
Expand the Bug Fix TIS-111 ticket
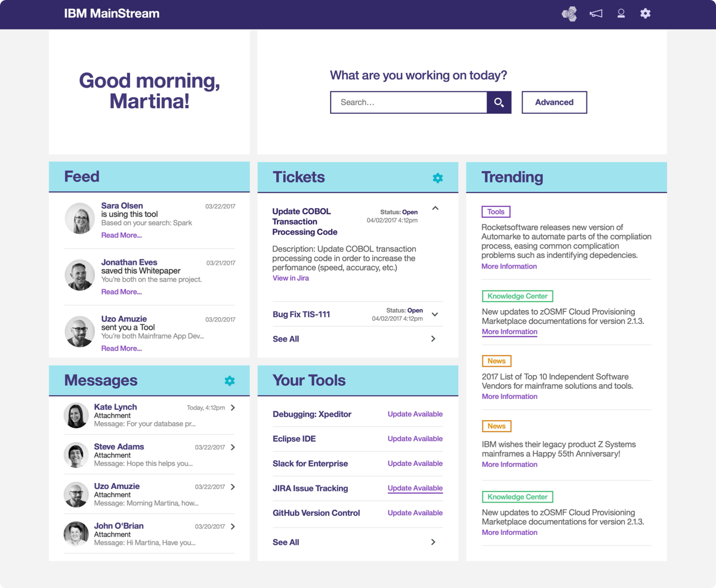pos(435,314)
